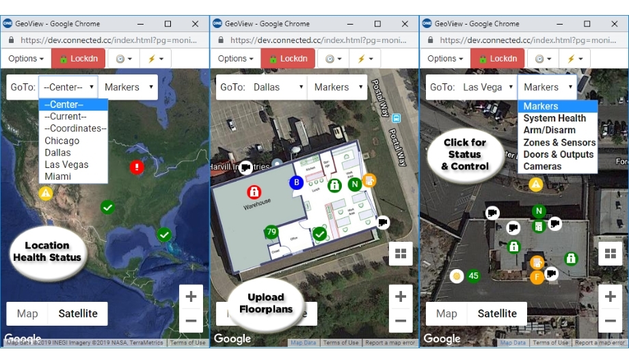The width and height of the screenshot is (629, 364).
Task: Click camera marker at right edge of Dallas floorplan
Action: tap(383, 222)
